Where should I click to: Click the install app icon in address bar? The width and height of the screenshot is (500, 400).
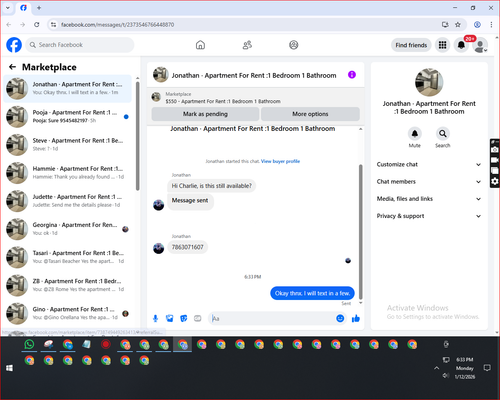(x=445, y=24)
